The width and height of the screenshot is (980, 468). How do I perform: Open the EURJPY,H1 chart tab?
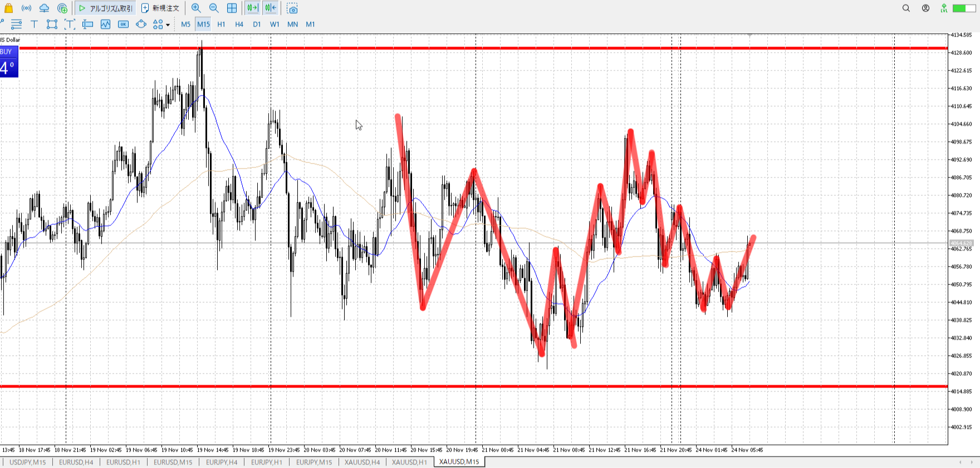pyautogui.click(x=266, y=462)
